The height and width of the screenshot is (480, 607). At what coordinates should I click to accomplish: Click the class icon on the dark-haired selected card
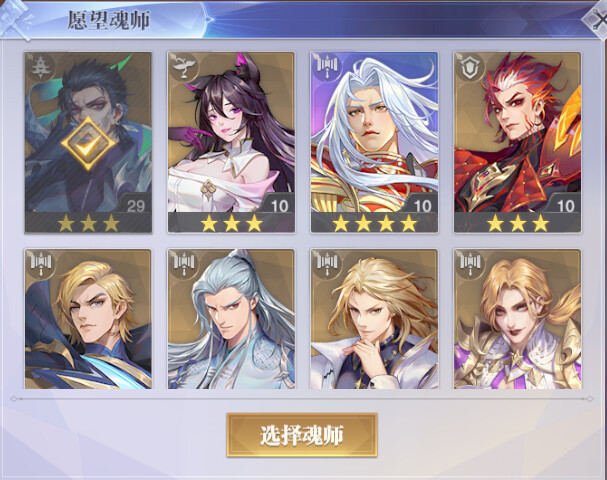(40, 67)
